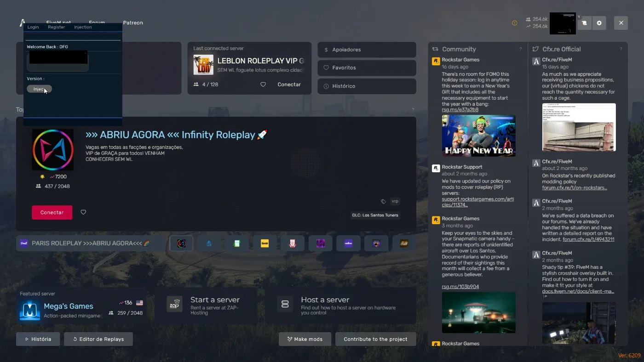Click the help question mark in the Community panel header
The width and height of the screenshot is (644, 362).
521,49
